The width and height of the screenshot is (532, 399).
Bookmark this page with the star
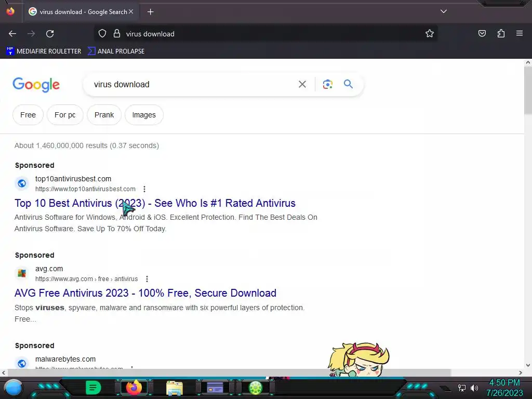click(x=430, y=34)
